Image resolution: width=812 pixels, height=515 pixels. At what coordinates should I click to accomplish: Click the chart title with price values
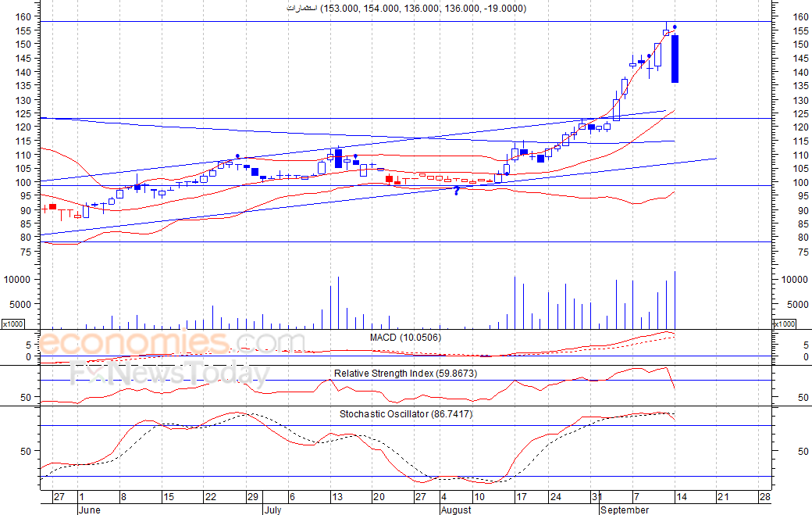(406, 9)
